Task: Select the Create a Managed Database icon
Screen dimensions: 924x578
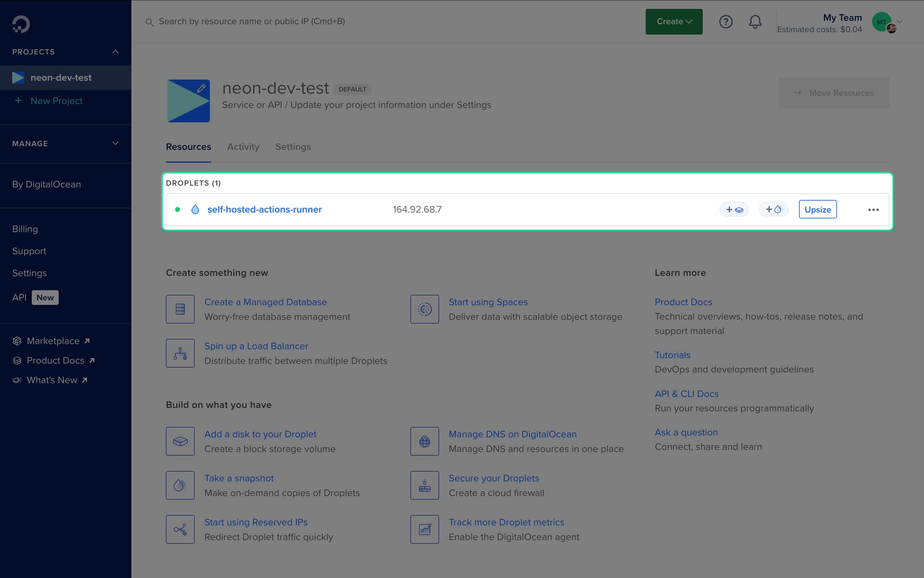Action: coord(180,309)
